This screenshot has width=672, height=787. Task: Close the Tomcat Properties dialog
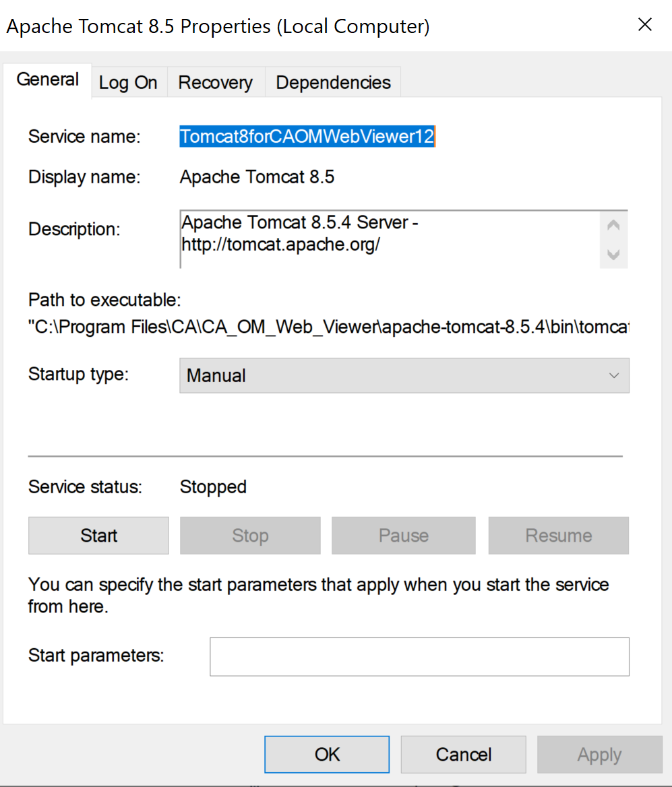[x=645, y=25]
